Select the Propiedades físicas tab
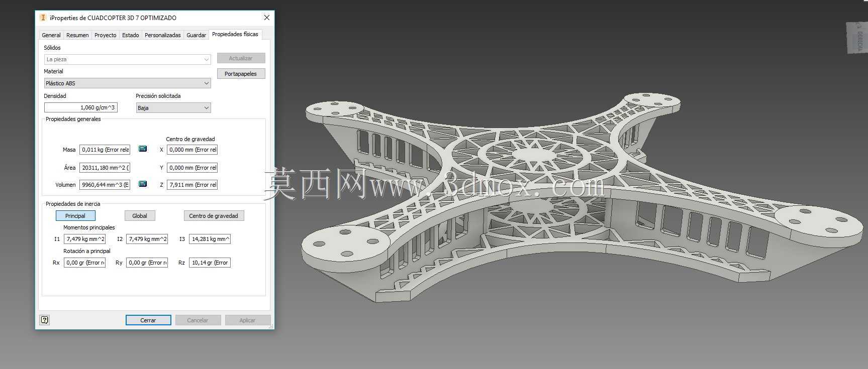The image size is (868, 369). coord(235,34)
